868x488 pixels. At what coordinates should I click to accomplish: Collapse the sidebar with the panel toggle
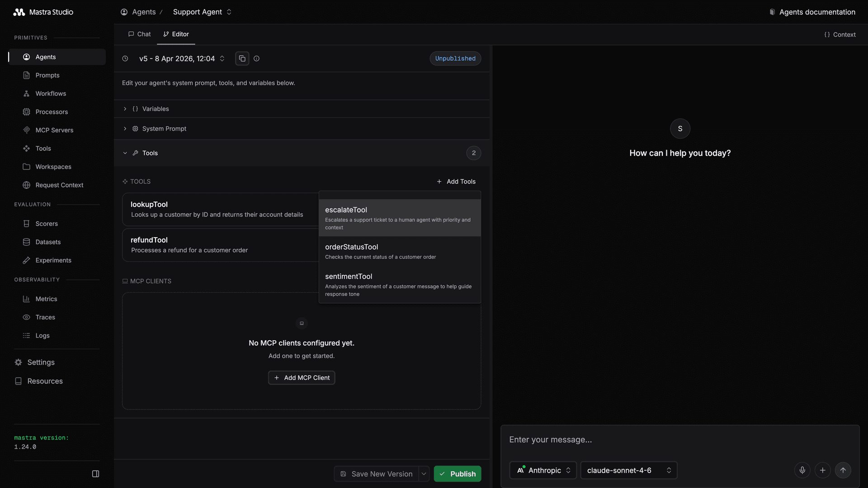tap(95, 473)
